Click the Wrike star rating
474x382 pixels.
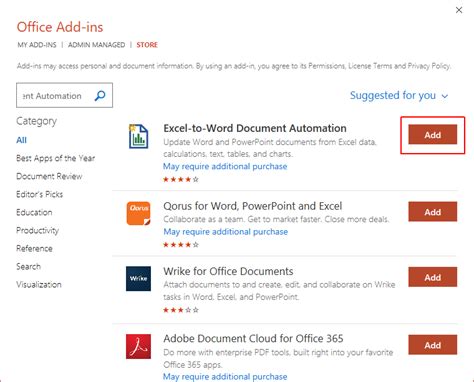pyautogui.click(x=181, y=310)
